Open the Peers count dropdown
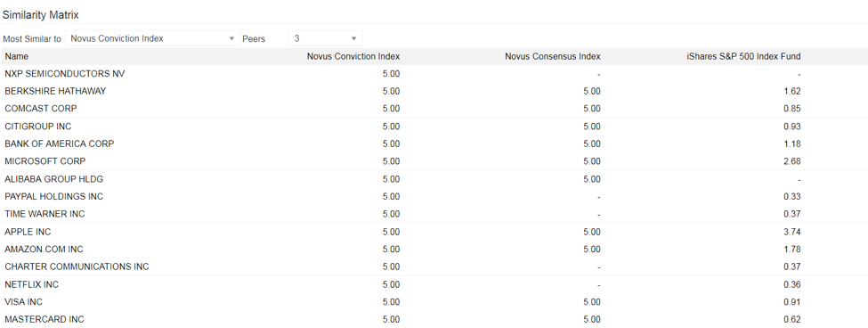Viewport: 868px width, 328px height. point(326,38)
